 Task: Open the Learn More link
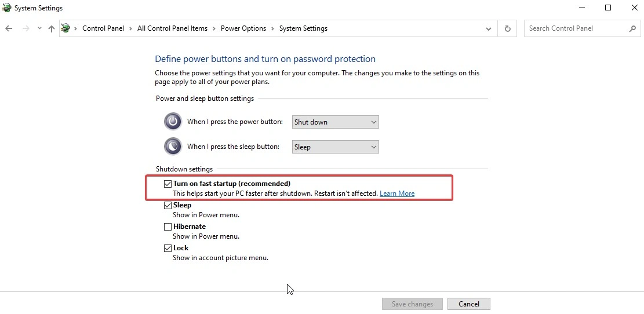[396, 193]
